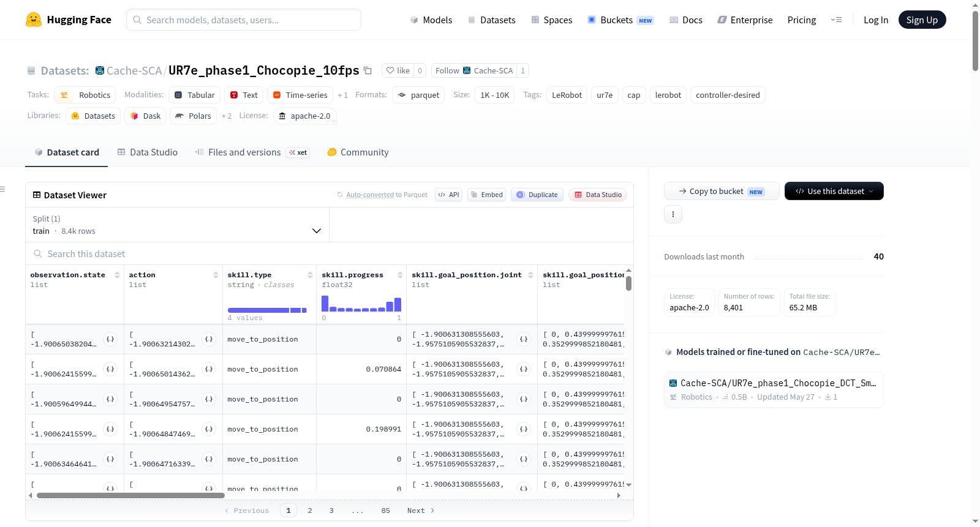The height and width of the screenshot is (527, 980).
Task: Show the +2 more libraries
Action: point(227,116)
